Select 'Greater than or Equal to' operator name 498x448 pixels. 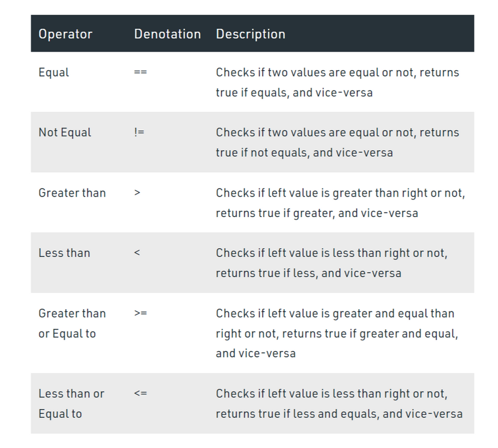pos(72,323)
